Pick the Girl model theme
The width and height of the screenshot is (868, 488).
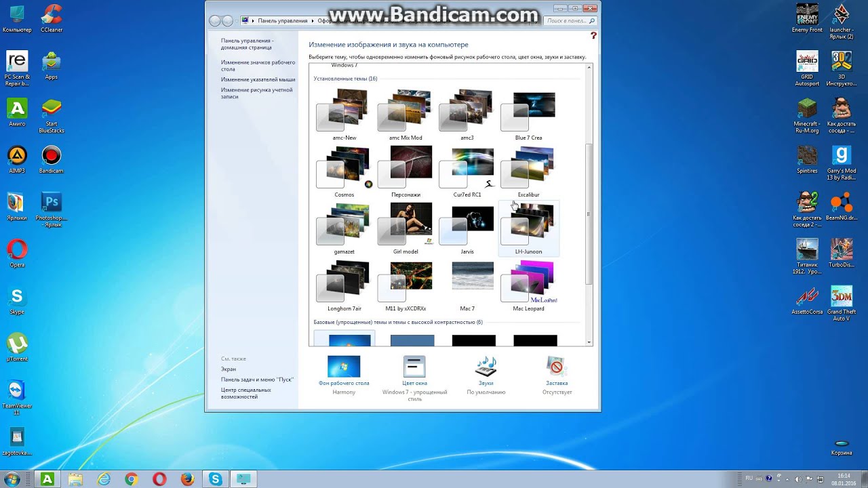406,228
